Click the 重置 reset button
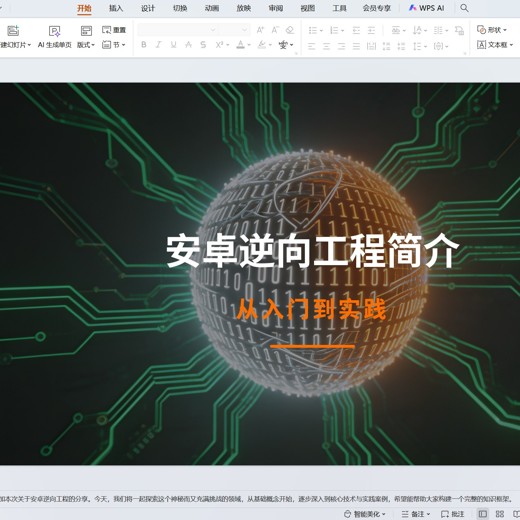Image resolution: width=520 pixels, height=520 pixels. click(114, 30)
